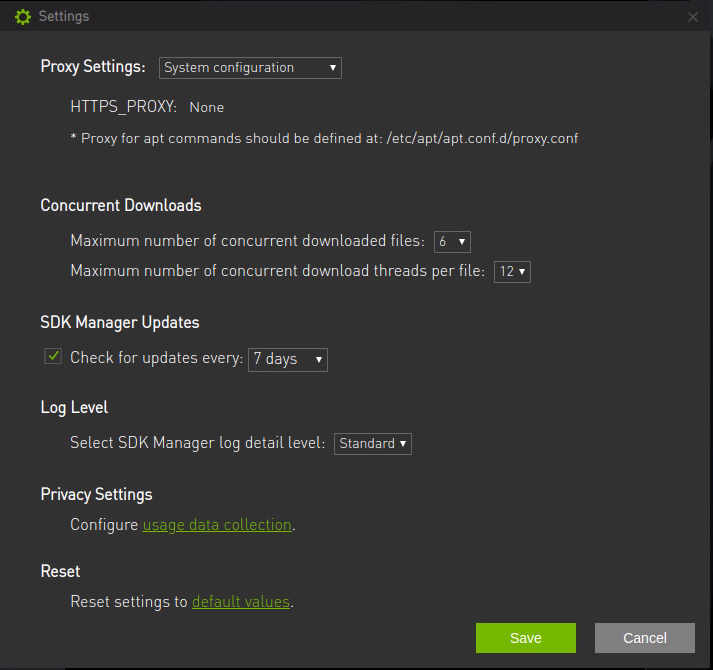
Task: Select the Concurrent Downloads section heading
Action: click(x=121, y=205)
